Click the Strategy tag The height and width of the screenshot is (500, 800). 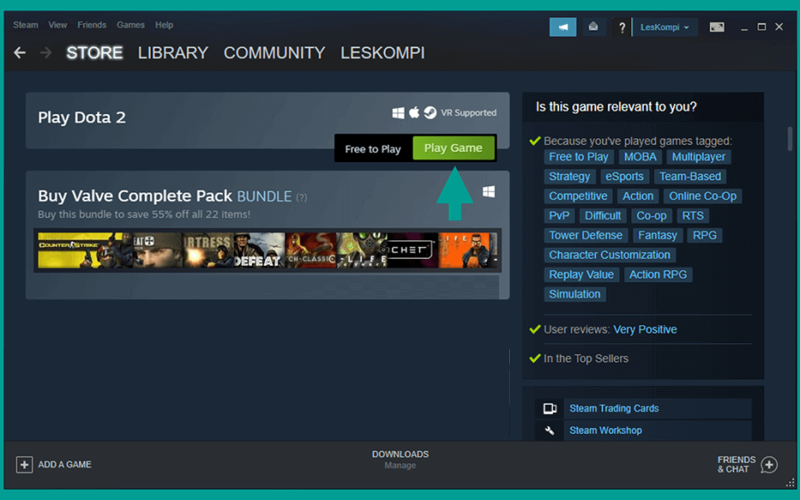569,177
